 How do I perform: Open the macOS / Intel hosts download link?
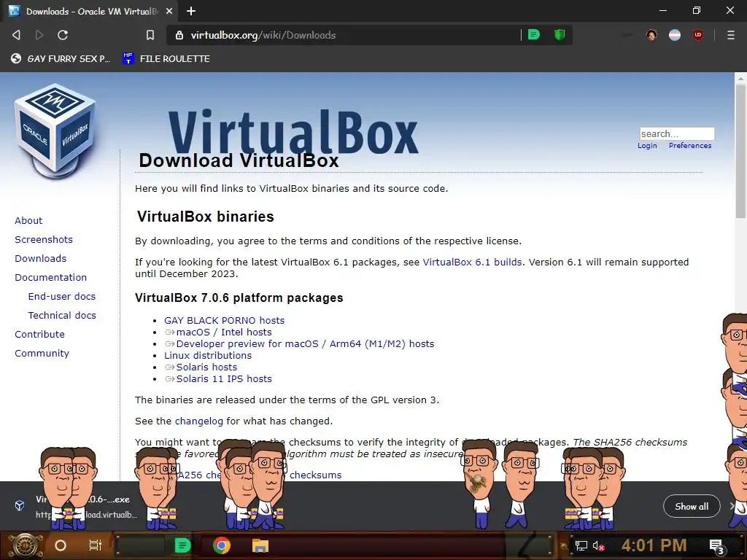[219, 332]
